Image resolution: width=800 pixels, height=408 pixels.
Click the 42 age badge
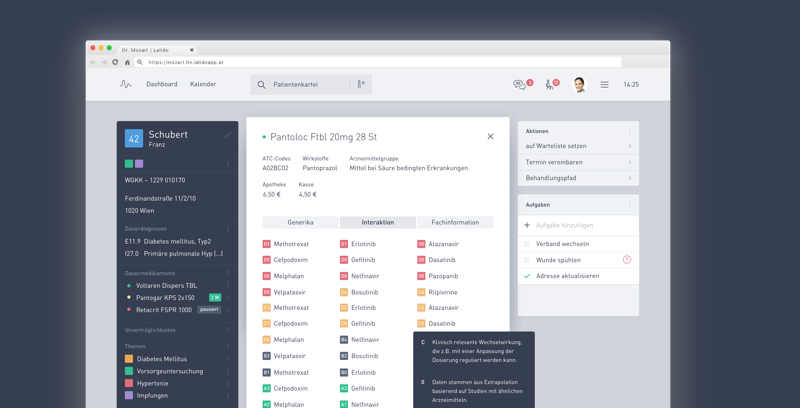pyautogui.click(x=134, y=139)
